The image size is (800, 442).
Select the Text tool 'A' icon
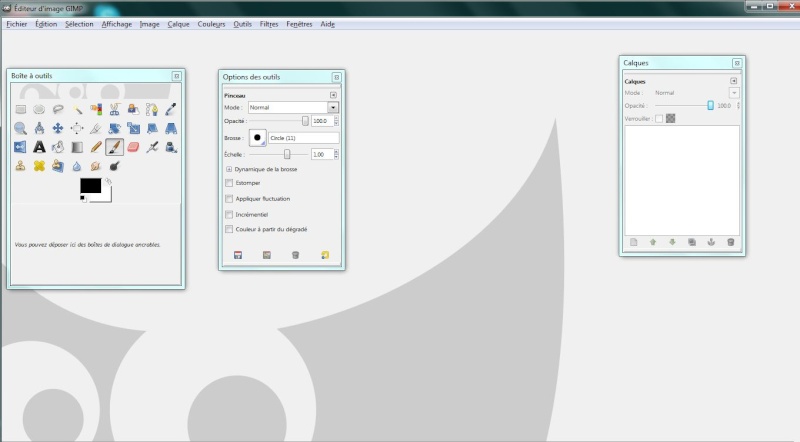tap(39, 147)
